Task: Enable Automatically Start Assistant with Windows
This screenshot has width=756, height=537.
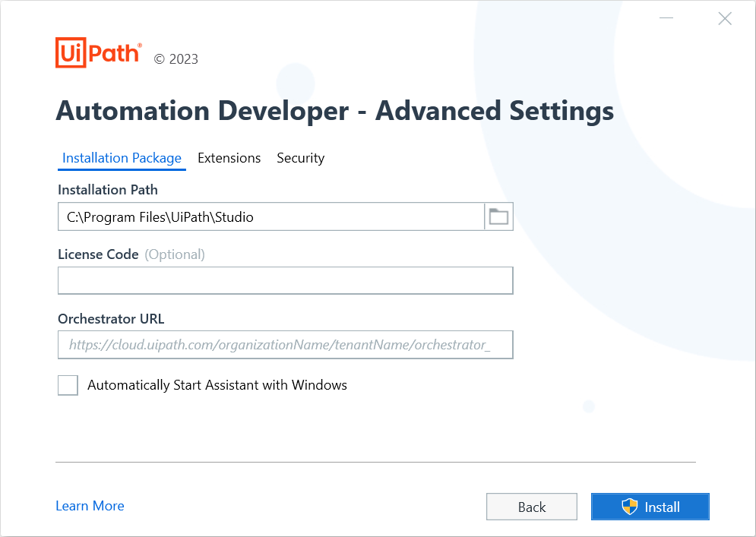Action: 68,385
